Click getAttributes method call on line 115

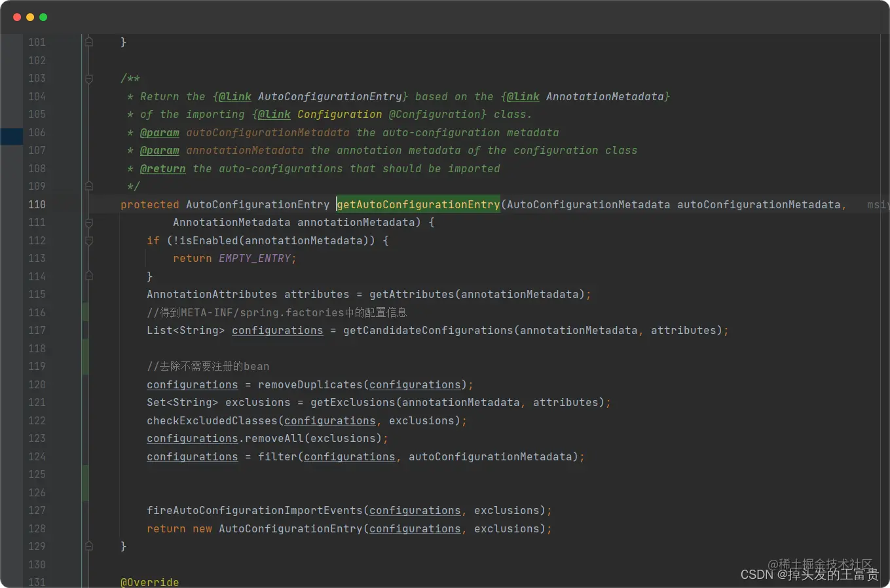[411, 295]
